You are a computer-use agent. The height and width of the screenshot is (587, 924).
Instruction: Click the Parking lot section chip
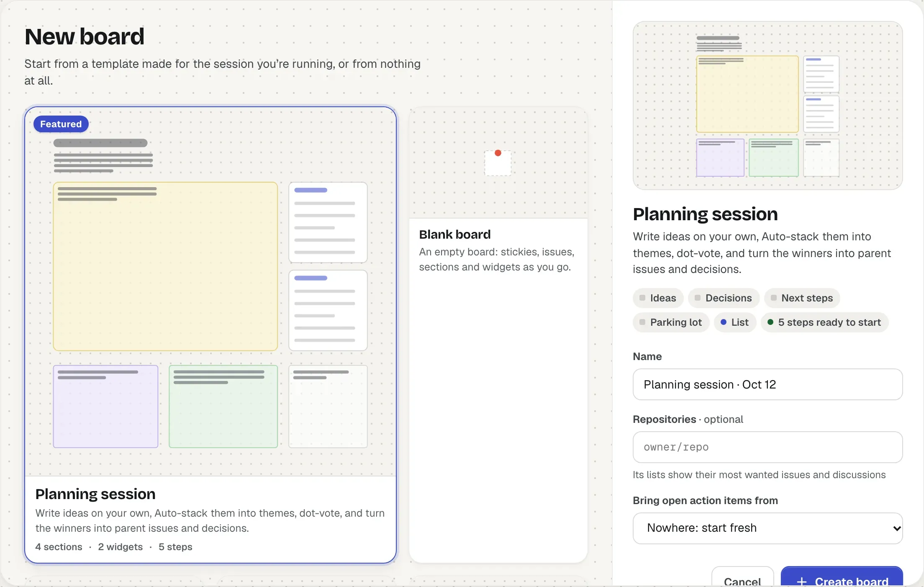pos(671,322)
